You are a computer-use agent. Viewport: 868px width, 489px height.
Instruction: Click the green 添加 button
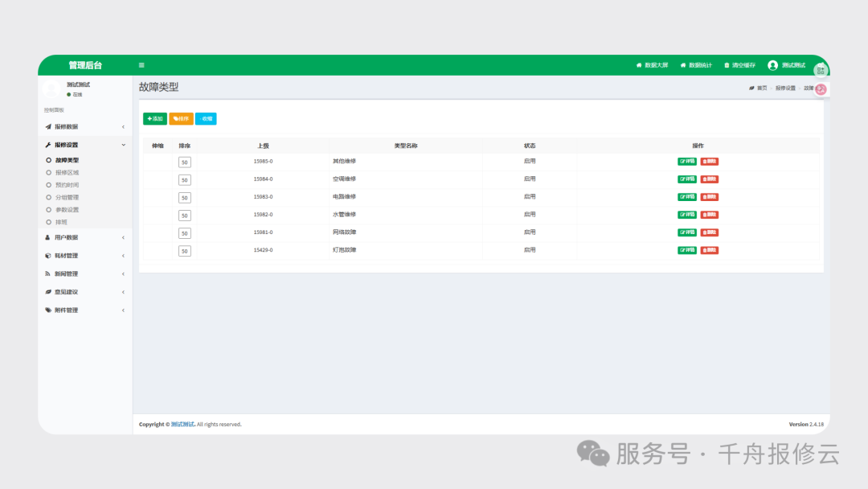[155, 119]
